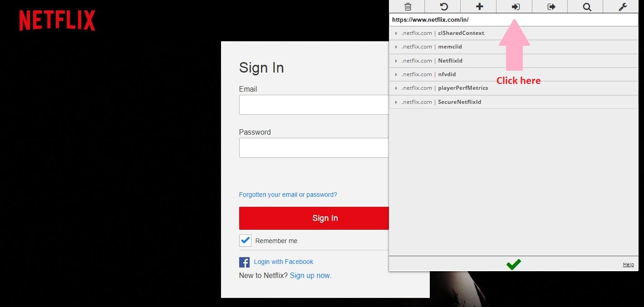644x307 pixels.
Task: Click the Remember me label text
Action: click(x=276, y=241)
